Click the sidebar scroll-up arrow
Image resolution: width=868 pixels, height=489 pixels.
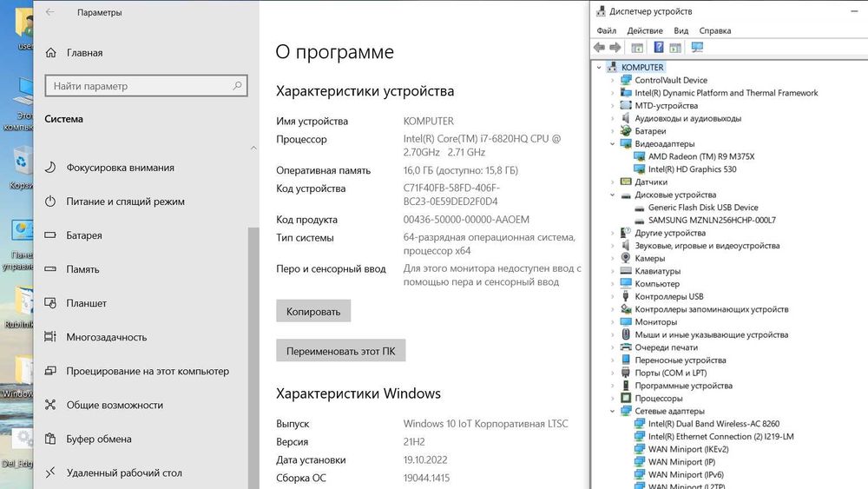[253, 148]
